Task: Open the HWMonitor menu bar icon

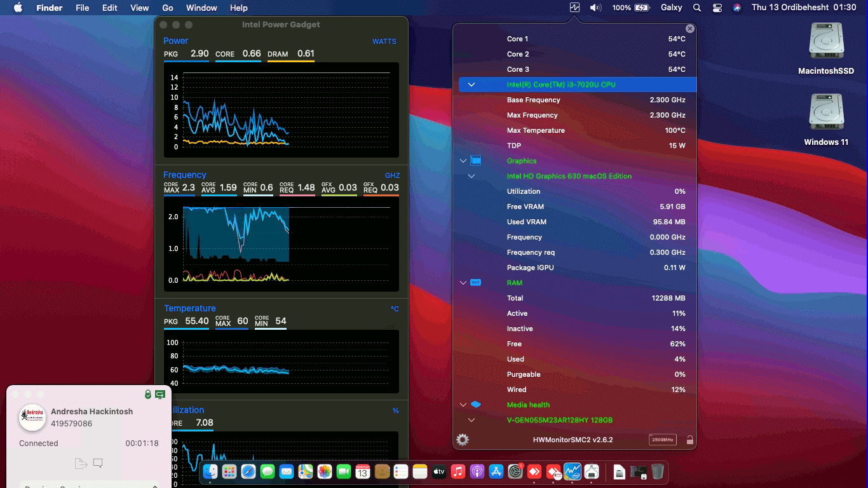Action: [x=574, y=8]
